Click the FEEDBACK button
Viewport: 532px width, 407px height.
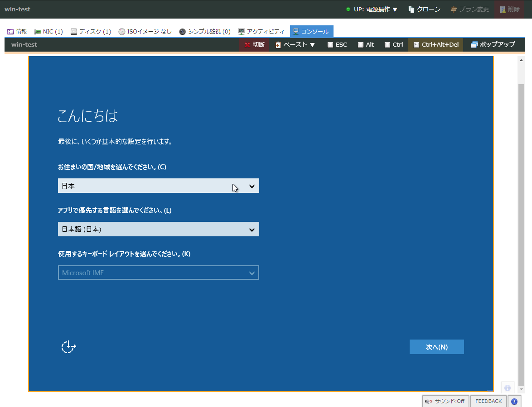(488, 401)
